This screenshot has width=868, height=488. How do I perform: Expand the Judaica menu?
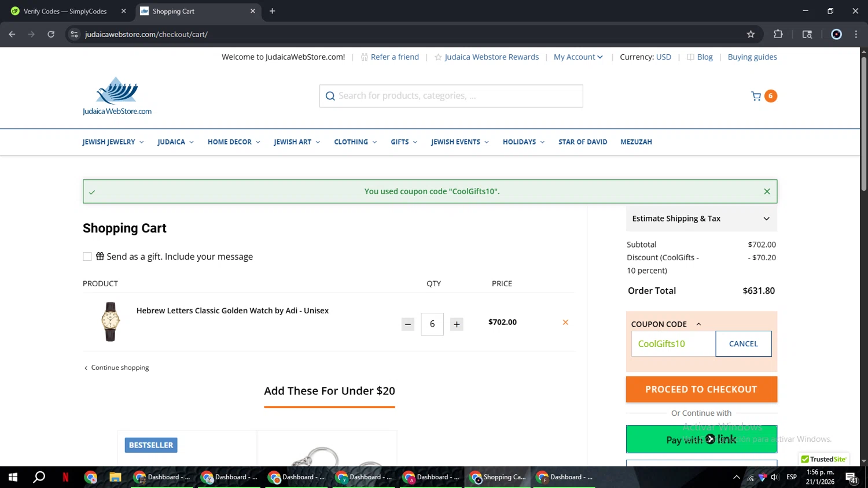coord(175,142)
